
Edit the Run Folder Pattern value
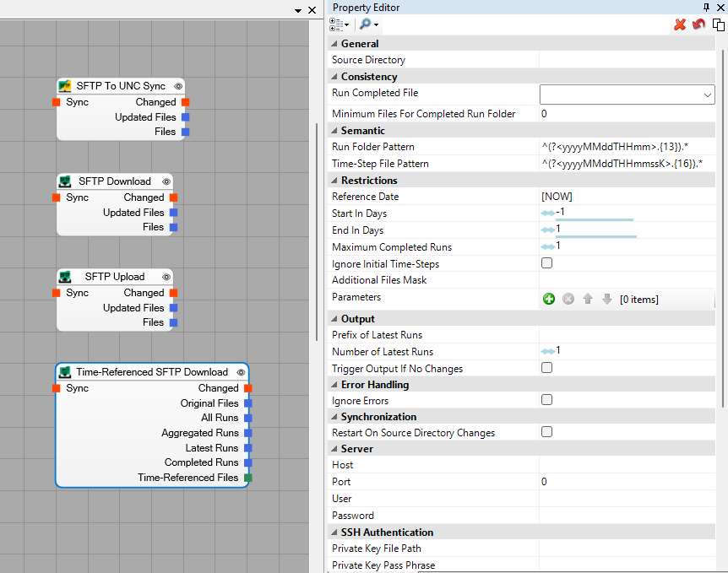pyautogui.click(x=627, y=147)
